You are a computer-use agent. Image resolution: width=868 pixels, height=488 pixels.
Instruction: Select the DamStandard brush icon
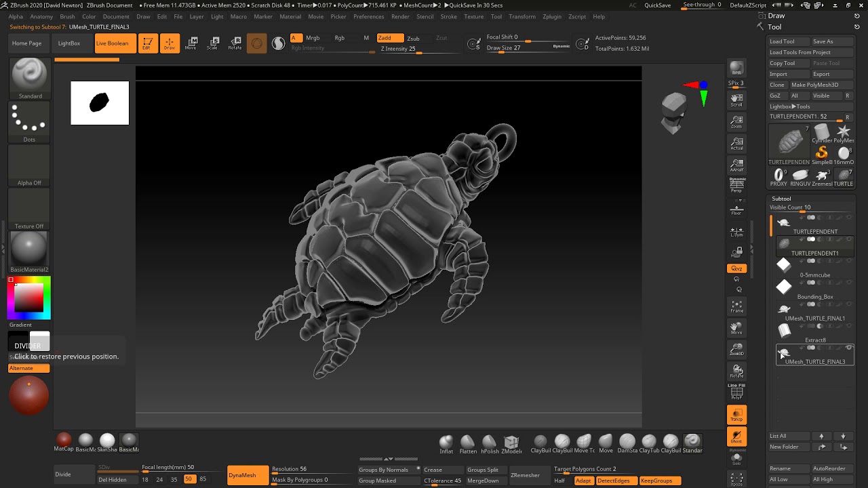(x=627, y=443)
